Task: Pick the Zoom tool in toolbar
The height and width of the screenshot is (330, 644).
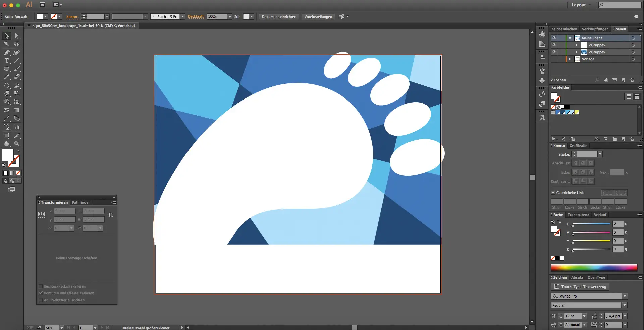Action: pyautogui.click(x=17, y=144)
